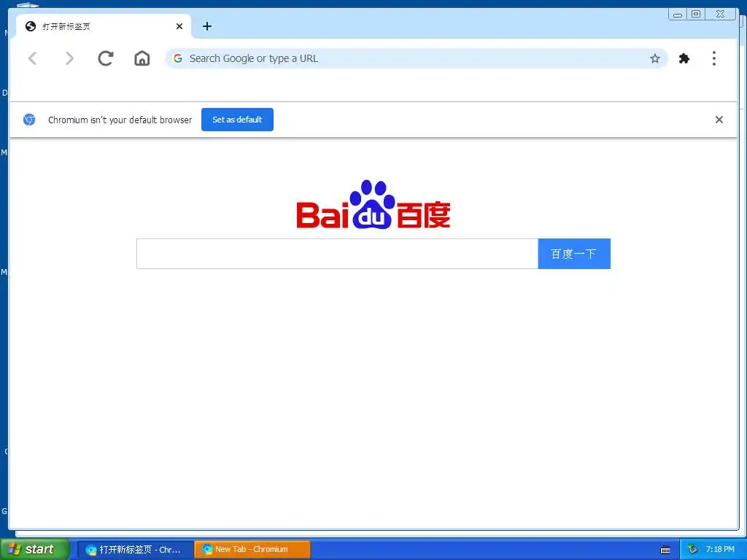The height and width of the screenshot is (560, 747).
Task: Focus the Search Google or type a URL bar
Action: tap(416, 58)
